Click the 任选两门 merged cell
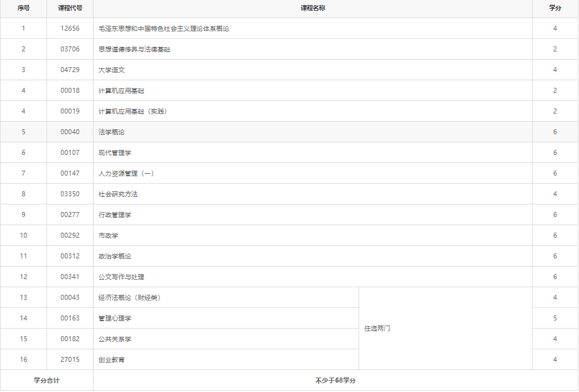This screenshot has height=392, width=579. click(x=377, y=328)
